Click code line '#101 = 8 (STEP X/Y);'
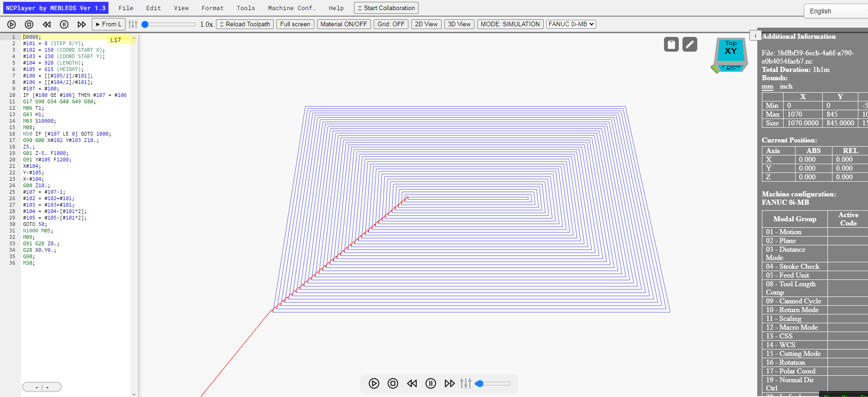This screenshot has height=397, width=868. pos(54,43)
